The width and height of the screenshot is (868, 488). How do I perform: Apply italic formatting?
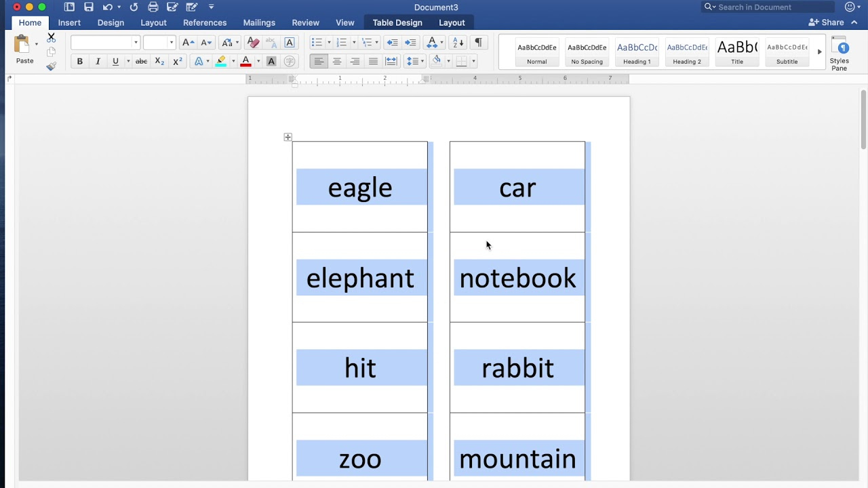[x=98, y=61]
